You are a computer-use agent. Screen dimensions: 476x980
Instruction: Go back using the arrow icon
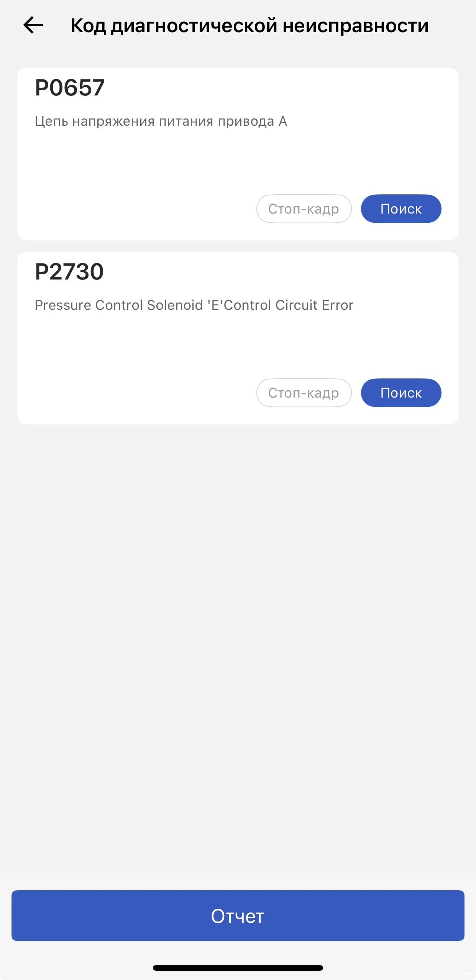[x=33, y=25]
